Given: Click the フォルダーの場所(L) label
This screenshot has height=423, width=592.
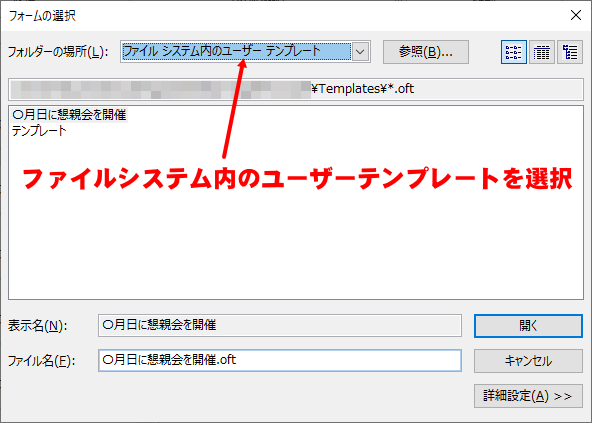Looking at the screenshot, I should [58, 52].
